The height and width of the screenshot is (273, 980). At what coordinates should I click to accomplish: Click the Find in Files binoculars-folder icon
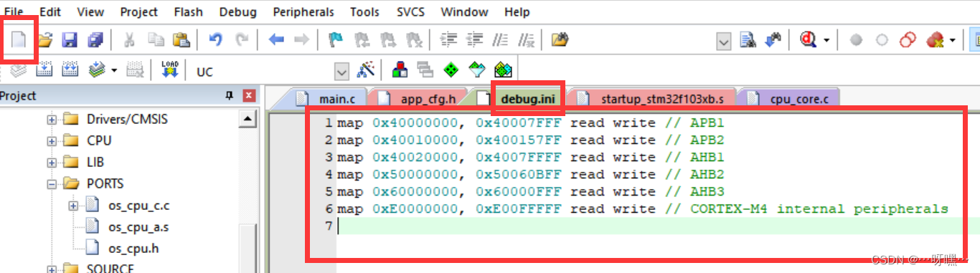(560, 40)
